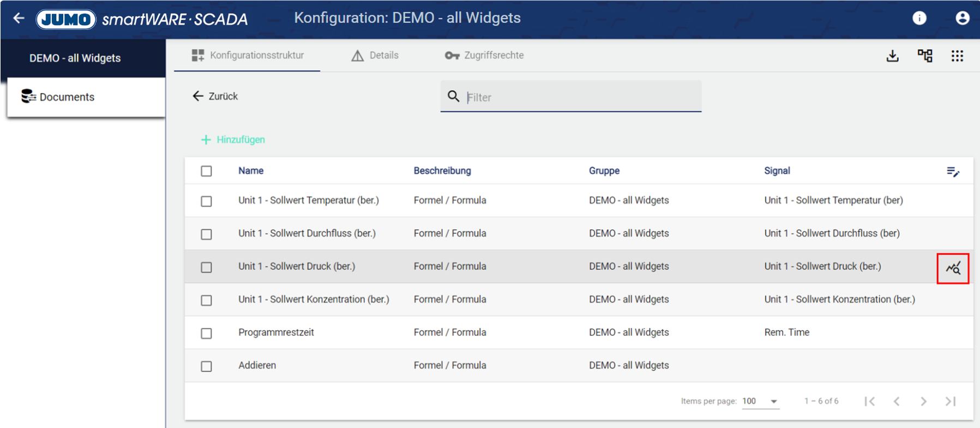Click the edit columns list icon
Screen dimensions: 980x428
(x=953, y=172)
